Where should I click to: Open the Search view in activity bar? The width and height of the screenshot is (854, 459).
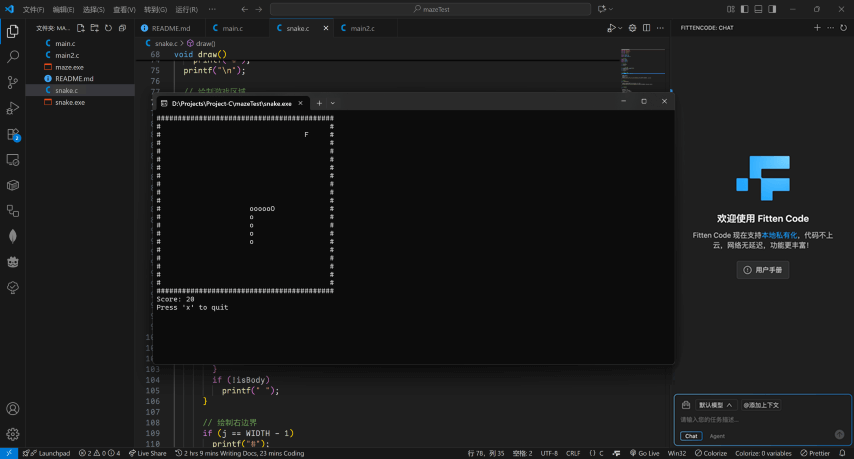point(13,57)
